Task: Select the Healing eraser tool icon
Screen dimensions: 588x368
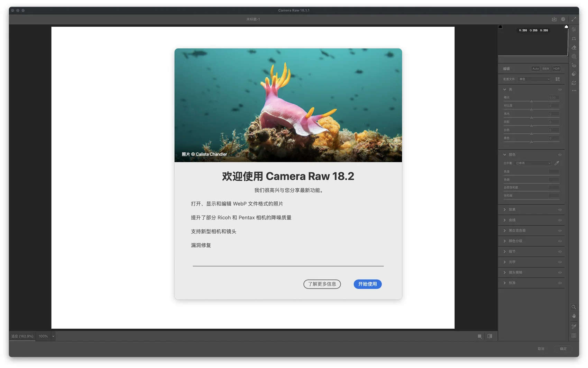Action: point(574,48)
